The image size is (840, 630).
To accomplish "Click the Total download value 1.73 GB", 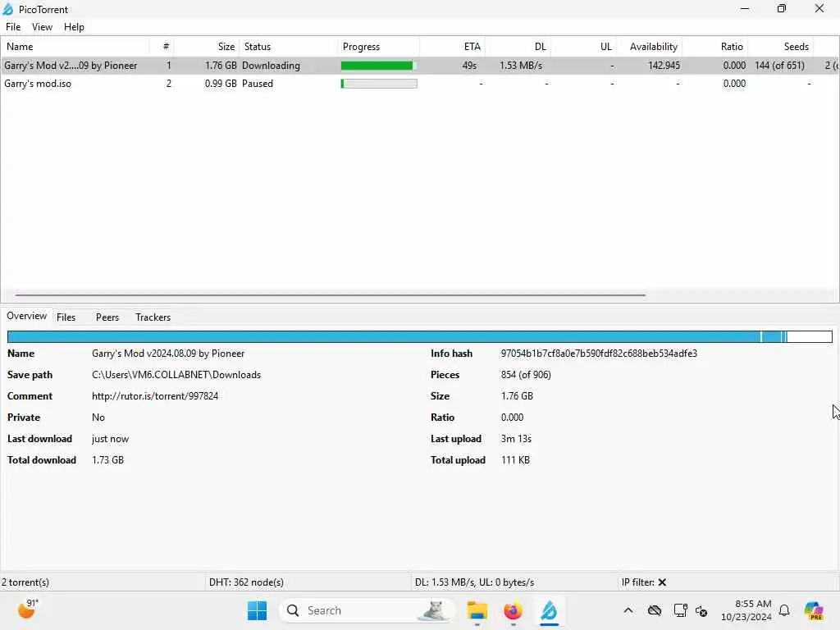I will [x=107, y=460].
